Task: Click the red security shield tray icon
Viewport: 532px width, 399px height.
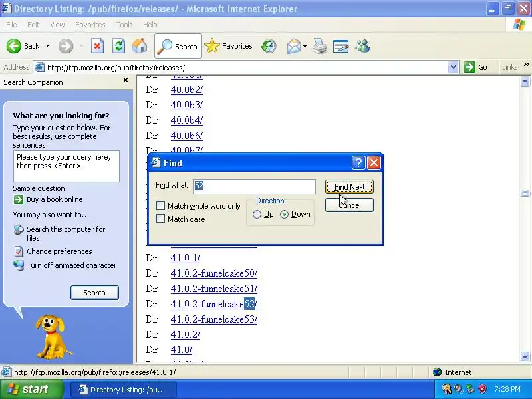Action: click(x=483, y=389)
